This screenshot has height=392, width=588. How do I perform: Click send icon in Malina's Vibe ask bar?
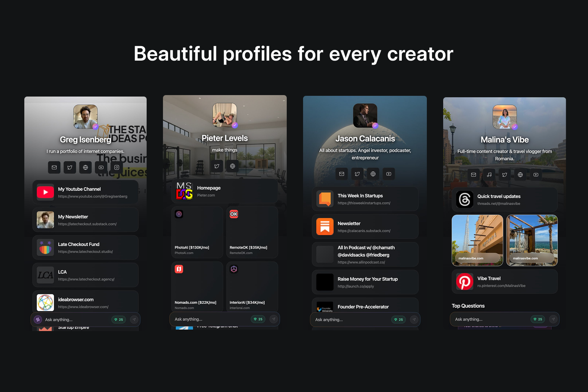coord(553,319)
